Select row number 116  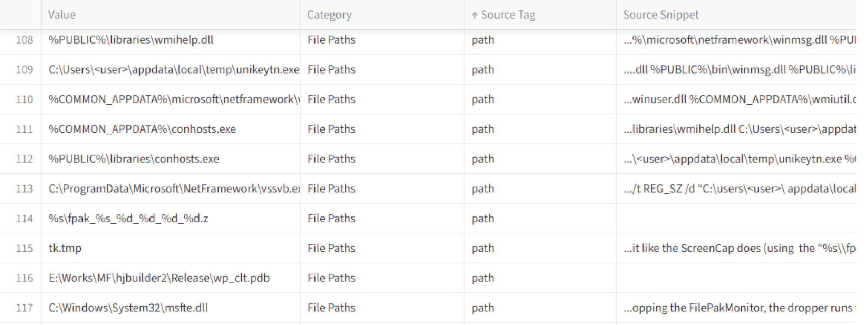pos(24,278)
